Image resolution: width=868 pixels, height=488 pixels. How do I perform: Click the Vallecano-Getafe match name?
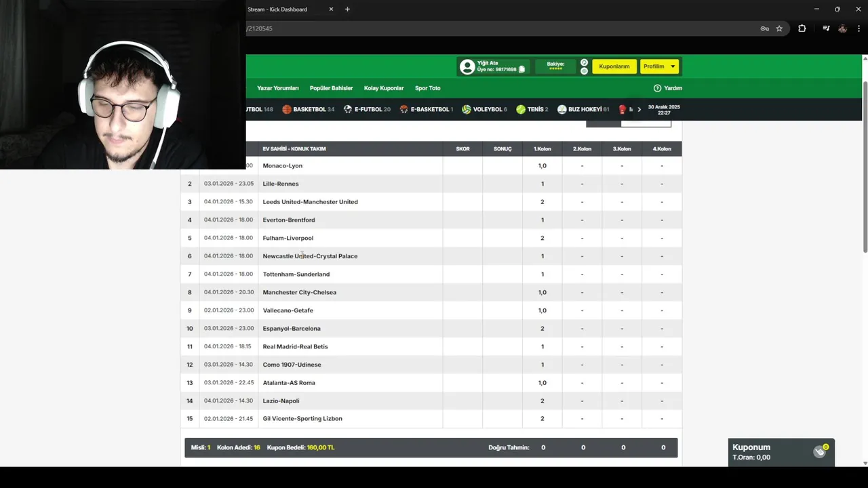point(288,310)
